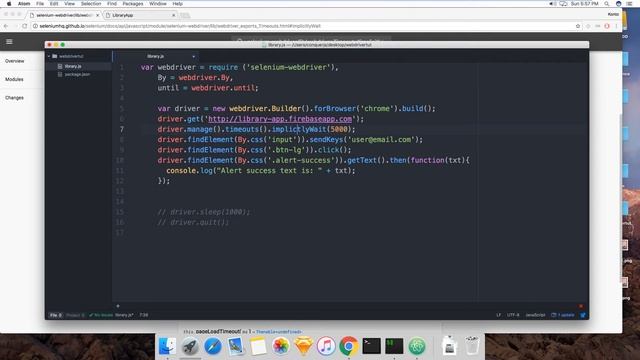Open the second dark terminal app in dock
The width and height of the screenshot is (640, 360).
tap(394, 346)
